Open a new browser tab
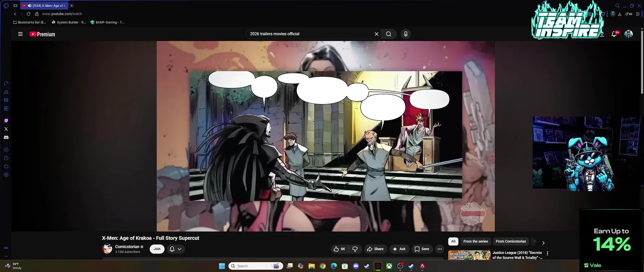 [71, 6]
